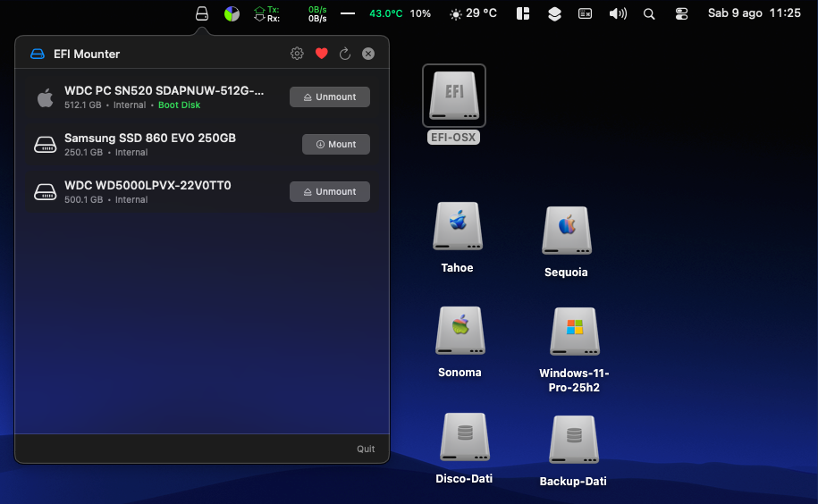Viewport: 818px width, 504px height.
Task: Click the 500.1 GB Internal details text
Action: (105, 199)
